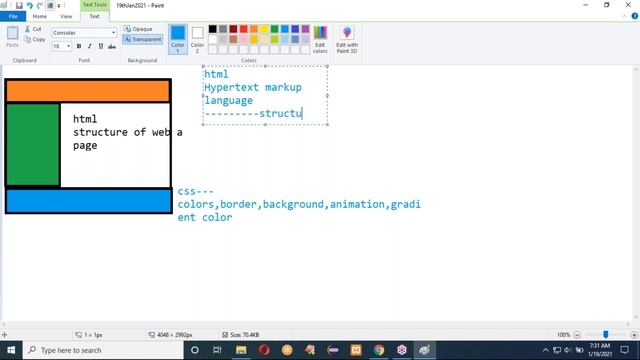The height and width of the screenshot is (360, 640).
Task: Open Paint Help question mark
Action: coord(634,16)
